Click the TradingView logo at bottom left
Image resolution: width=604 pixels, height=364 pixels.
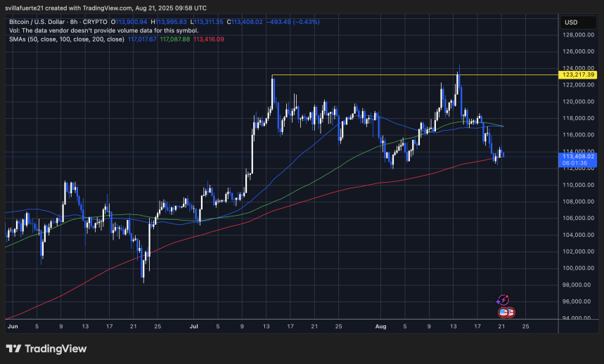pyautogui.click(x=46, y=349)
